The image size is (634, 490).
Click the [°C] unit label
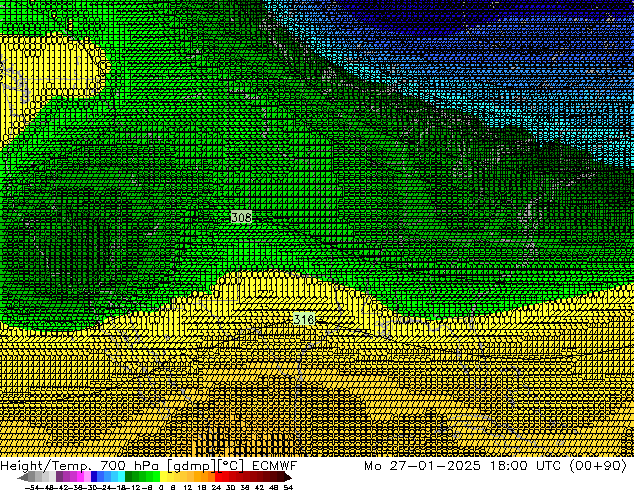[231, 466]
